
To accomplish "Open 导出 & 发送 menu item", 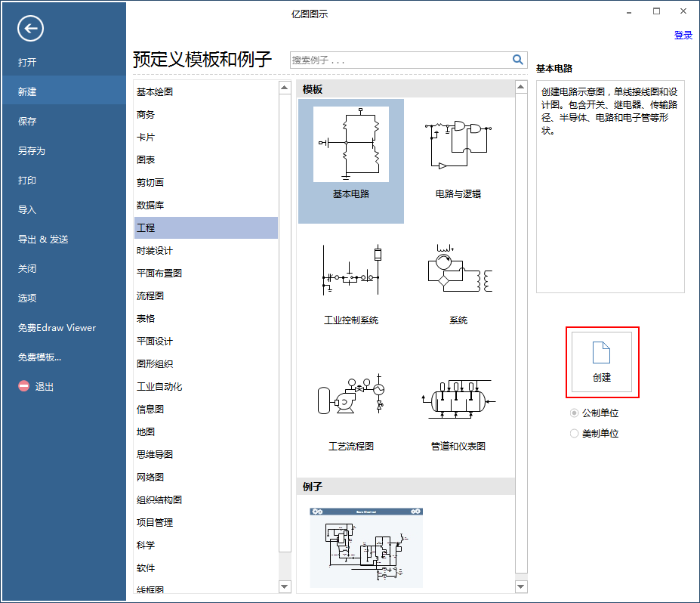I will tap(63, 239).
